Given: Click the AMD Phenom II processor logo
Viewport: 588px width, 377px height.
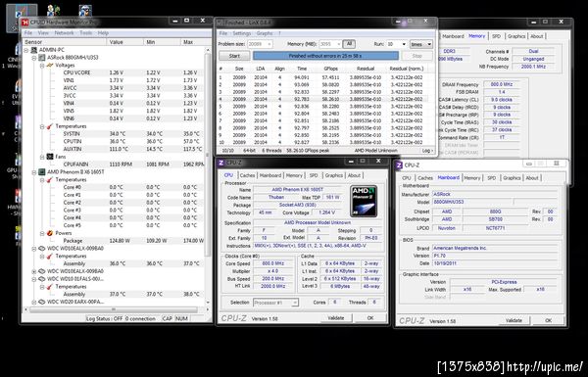Looking at the screenshot, I should coord(364,201).
